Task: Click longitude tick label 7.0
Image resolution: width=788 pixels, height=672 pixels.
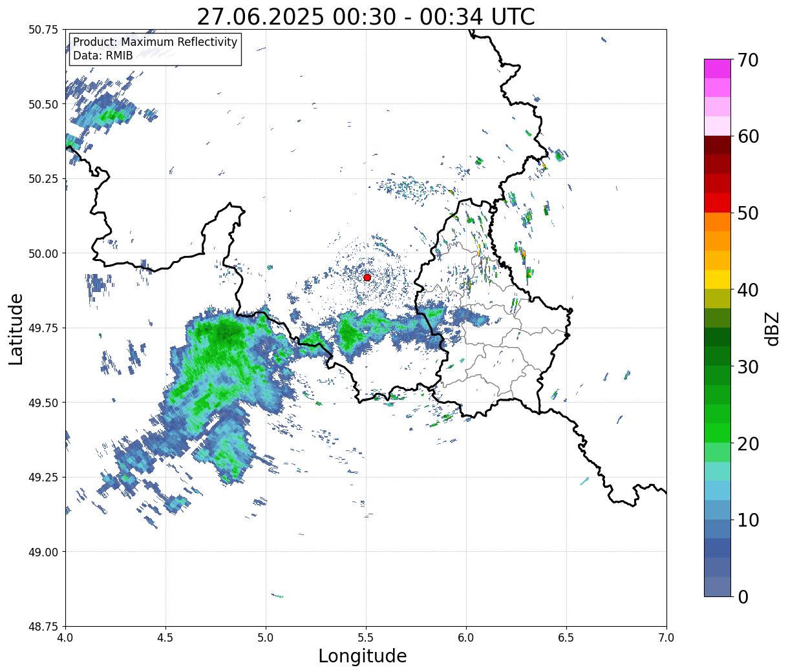Action: click(666, 638)
